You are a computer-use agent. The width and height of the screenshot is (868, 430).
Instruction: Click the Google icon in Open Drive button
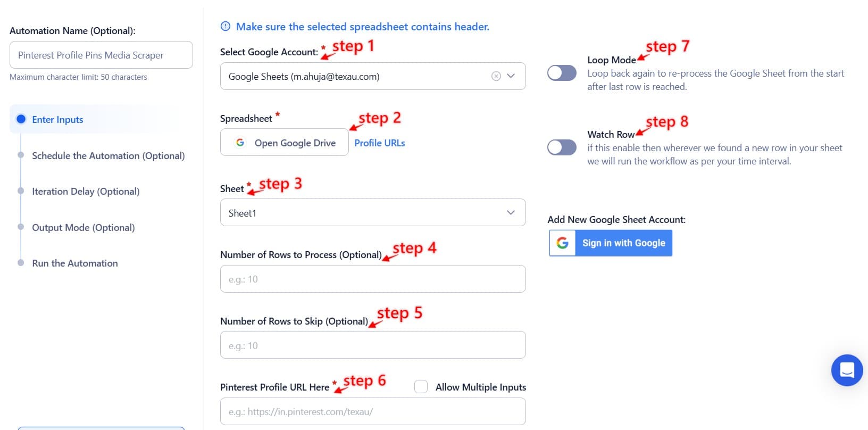240,143
